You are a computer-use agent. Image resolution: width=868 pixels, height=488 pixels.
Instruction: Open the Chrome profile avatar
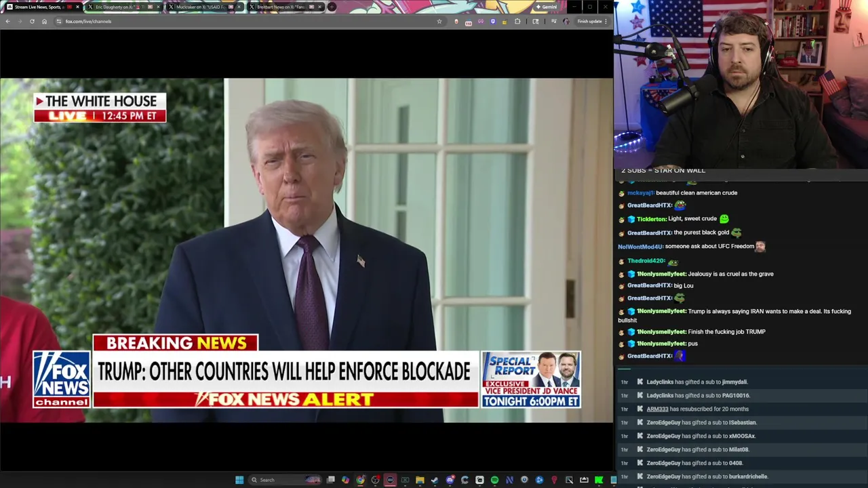[x=566, y=21]
